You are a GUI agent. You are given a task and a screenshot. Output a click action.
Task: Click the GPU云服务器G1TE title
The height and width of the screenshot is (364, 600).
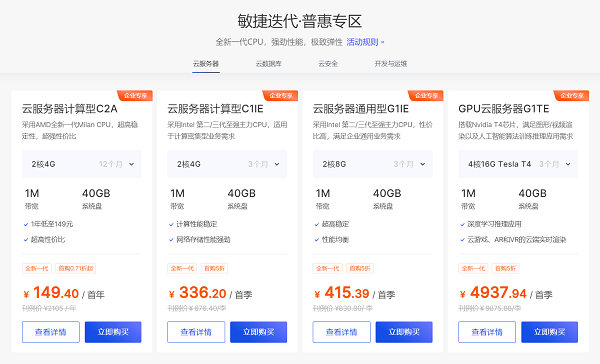(504, 109)
